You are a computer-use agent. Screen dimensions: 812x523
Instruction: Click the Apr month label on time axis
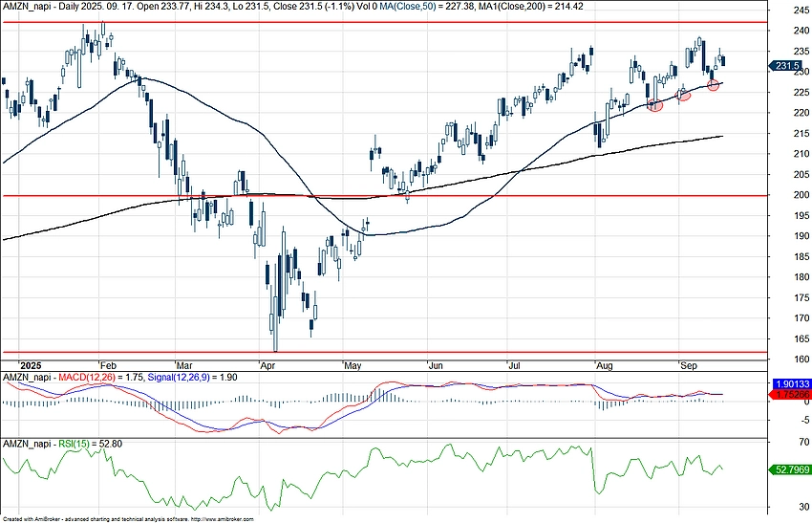tap(267, 365)
